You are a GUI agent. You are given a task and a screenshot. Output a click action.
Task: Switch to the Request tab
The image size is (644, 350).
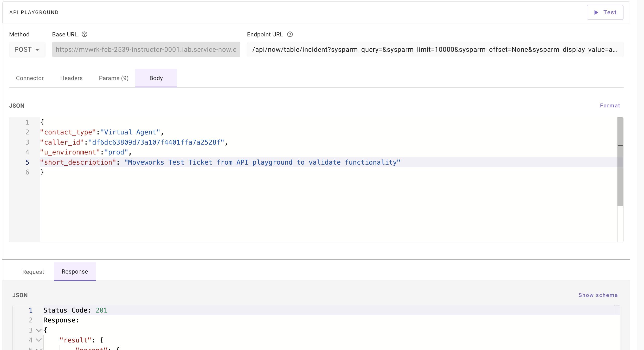33,272
